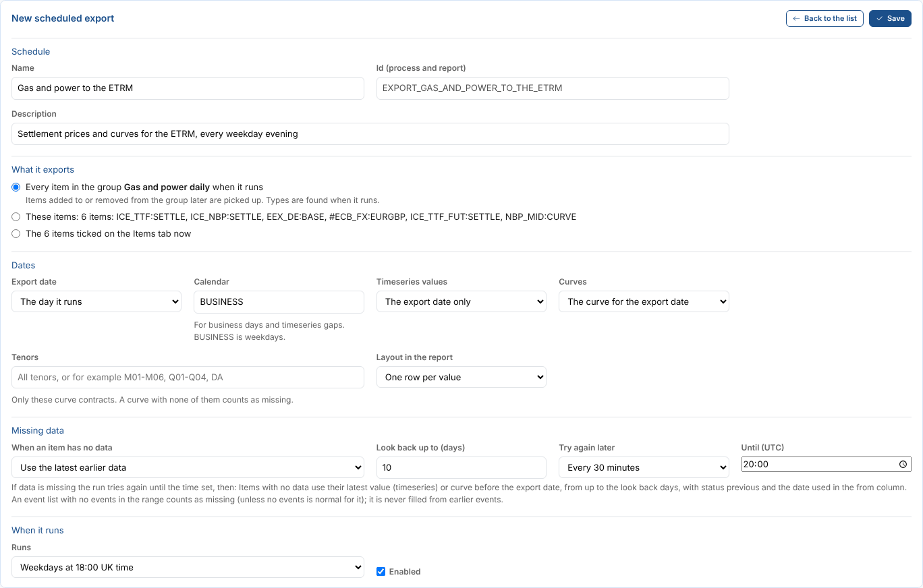Click the 'When it runs' section heading

coord(38,530)
